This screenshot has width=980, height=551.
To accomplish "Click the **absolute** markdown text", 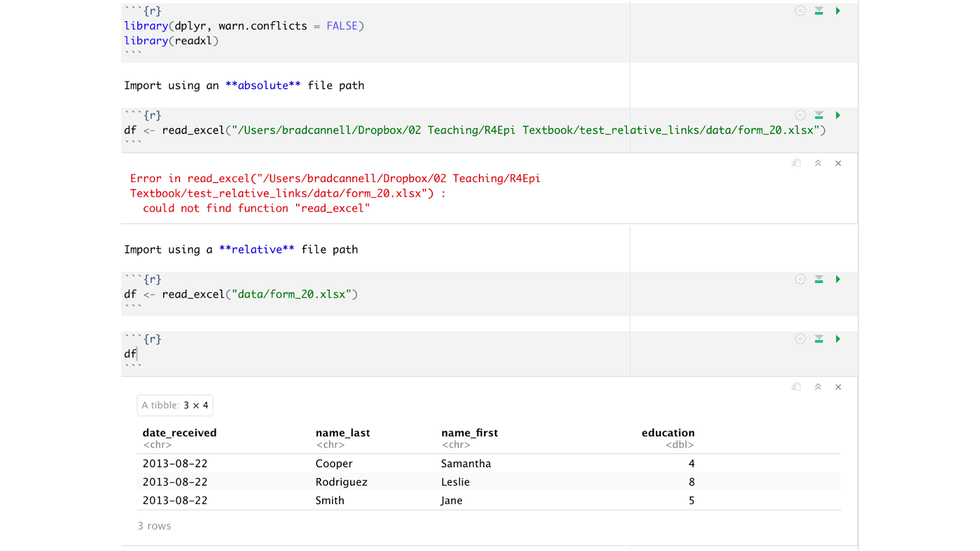I will (263, 85).
